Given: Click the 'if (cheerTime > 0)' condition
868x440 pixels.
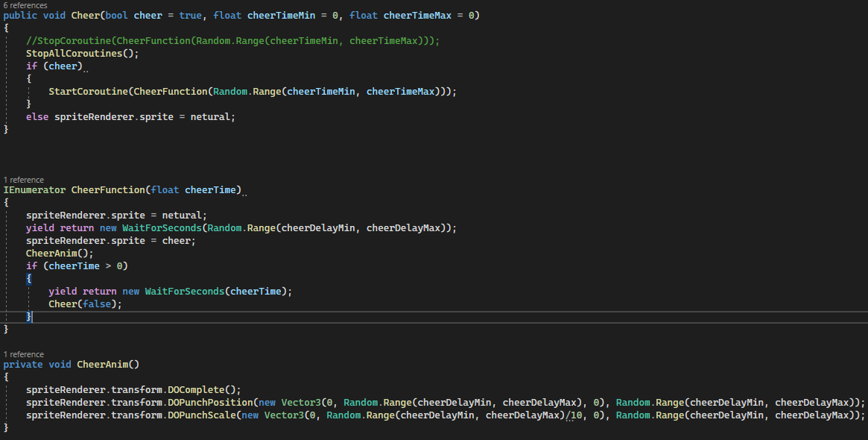Looking at the screenshot, I should coord(77,266).
